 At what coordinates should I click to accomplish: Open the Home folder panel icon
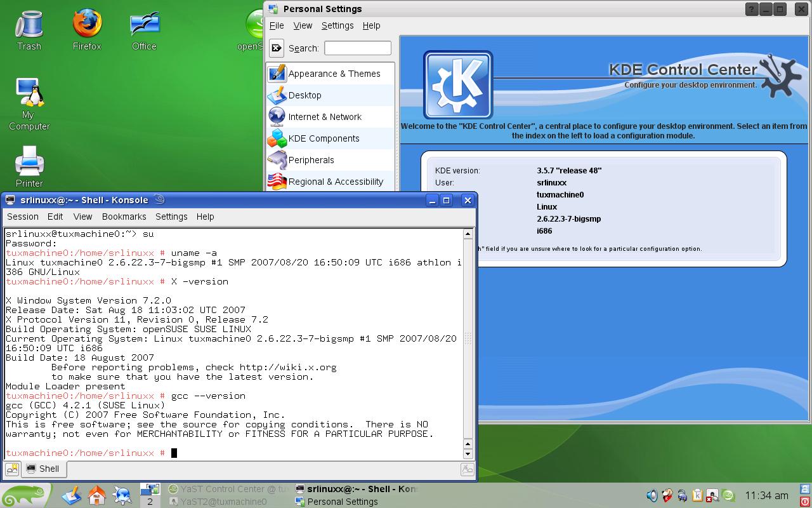[x=97, y=495]
